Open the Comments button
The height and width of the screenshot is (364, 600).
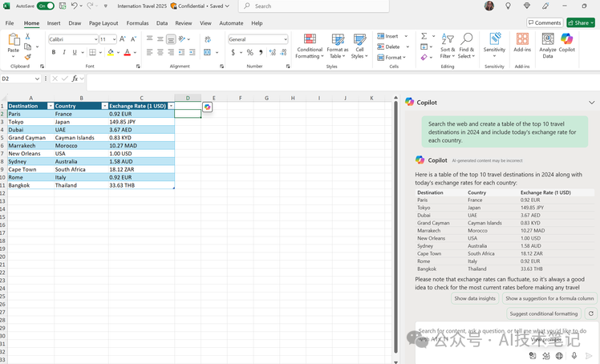click(545, 23)
